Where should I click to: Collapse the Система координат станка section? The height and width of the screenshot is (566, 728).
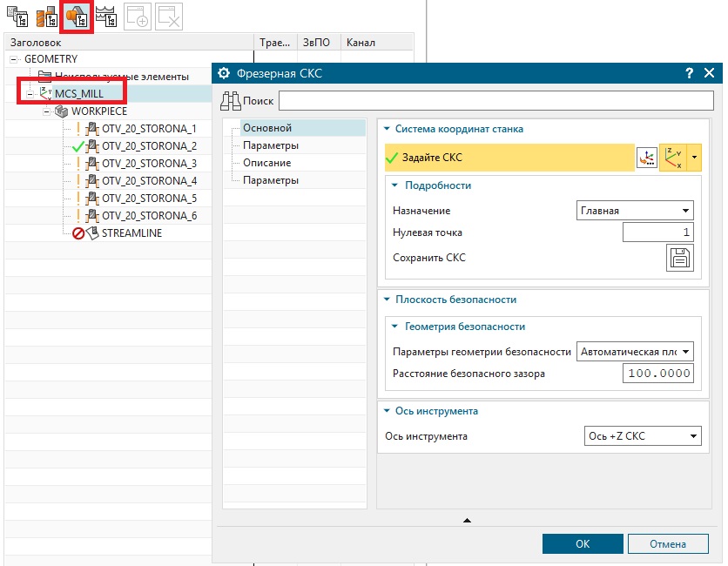click(388, 129)
